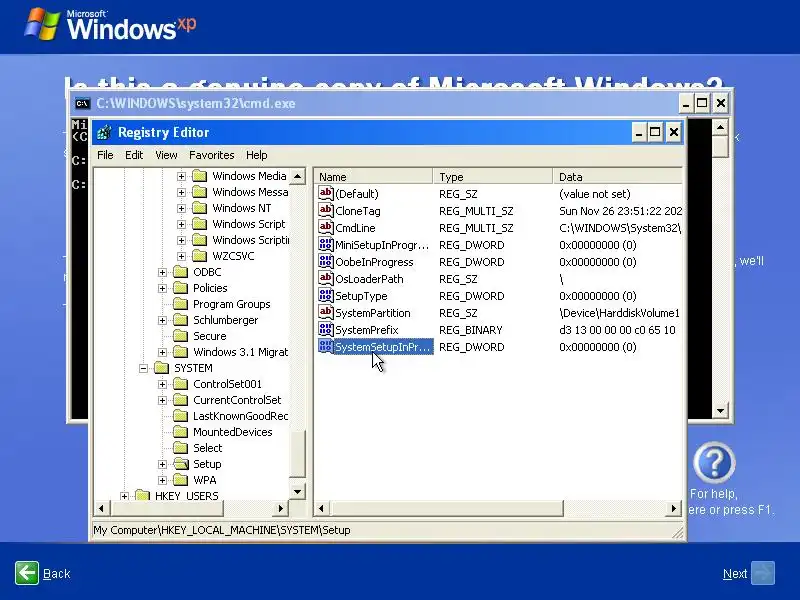This screenshot has height=600, width=800.
Task: Click cmd.exe window scroll down arrow
Action: (x=720, y=411)
